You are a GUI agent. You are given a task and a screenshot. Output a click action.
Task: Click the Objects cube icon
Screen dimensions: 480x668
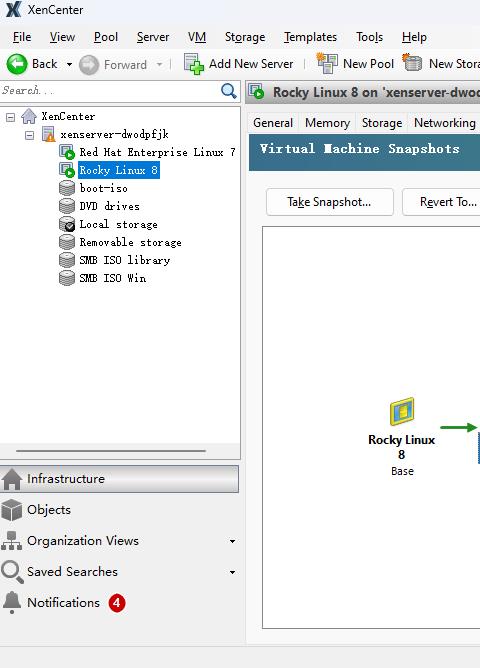(x=11, y=510)
